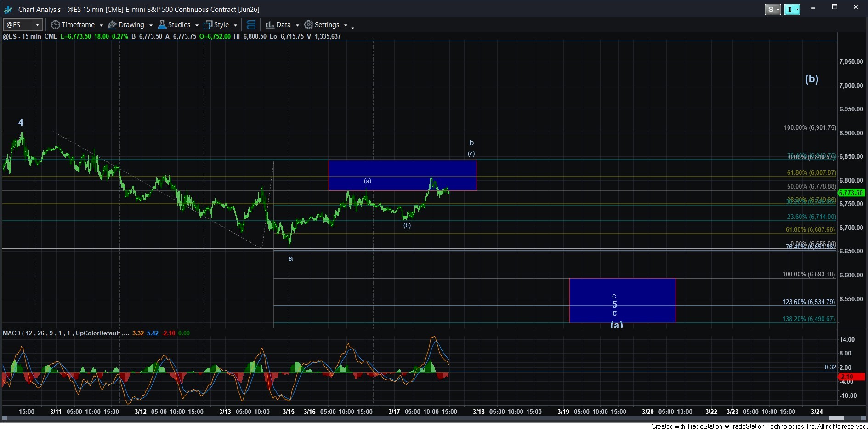Expand the Studies dropdown arrow
Screen dimensions: 868x430
197,25
